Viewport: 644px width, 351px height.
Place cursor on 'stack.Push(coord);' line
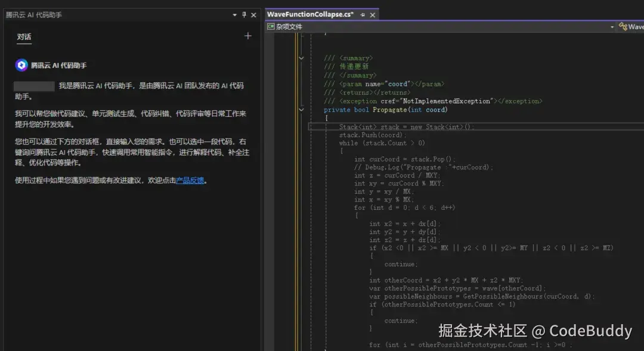(373, 135)
